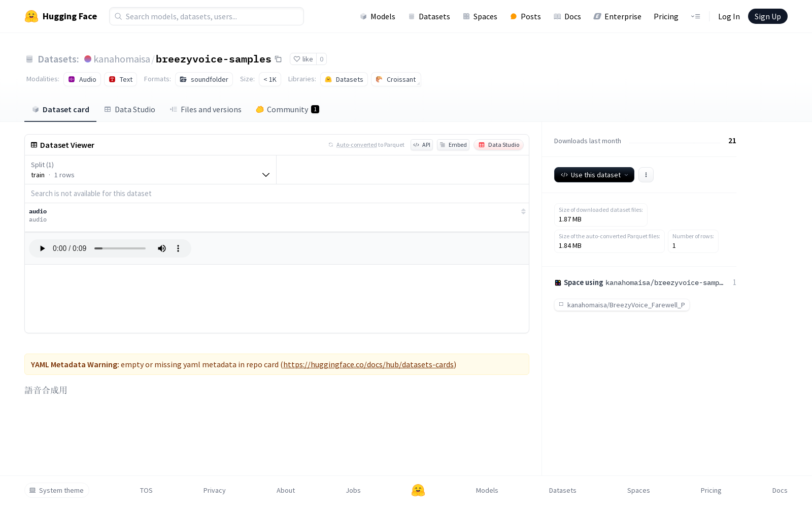The width and height of the screenshot is (812, 508).
Task: Open Pricing in top navigation
Action: coord(666,16)
